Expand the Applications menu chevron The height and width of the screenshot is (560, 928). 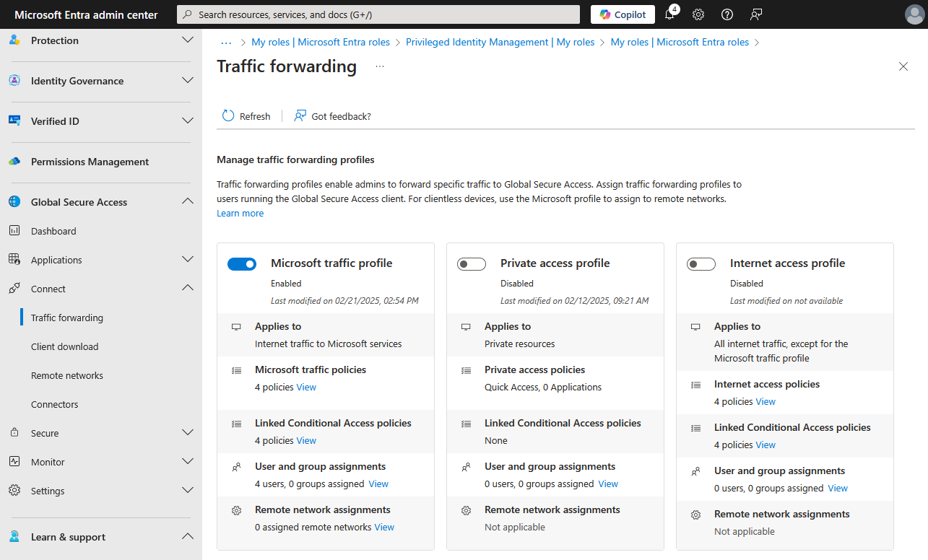tap(187, 260)
